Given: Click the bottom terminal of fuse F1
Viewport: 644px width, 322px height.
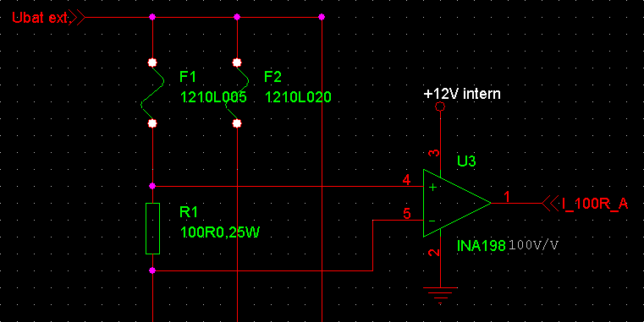Looking at the screenshot, I should [152, 123].
